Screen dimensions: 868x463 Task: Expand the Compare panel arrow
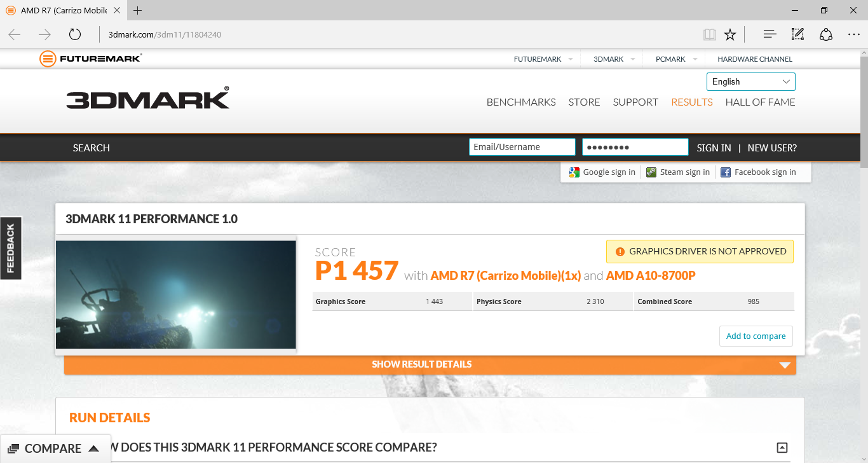pyautogui.click(x=93, y=448)
